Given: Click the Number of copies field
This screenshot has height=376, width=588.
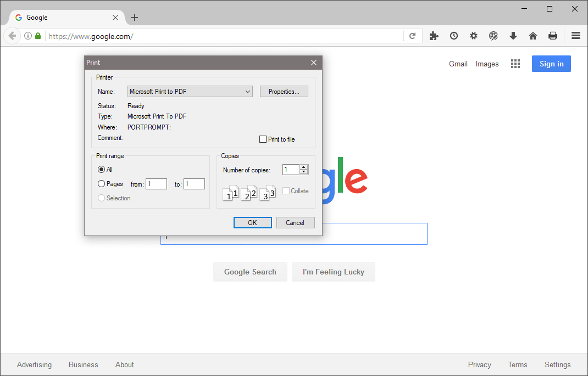Looking at the screenshot, I should point(291,170).
